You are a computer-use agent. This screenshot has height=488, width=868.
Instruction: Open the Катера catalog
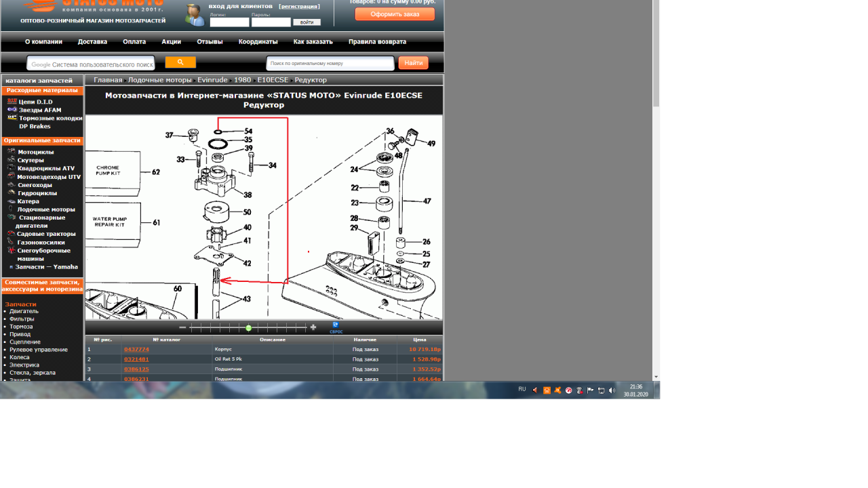pos(28,201)
